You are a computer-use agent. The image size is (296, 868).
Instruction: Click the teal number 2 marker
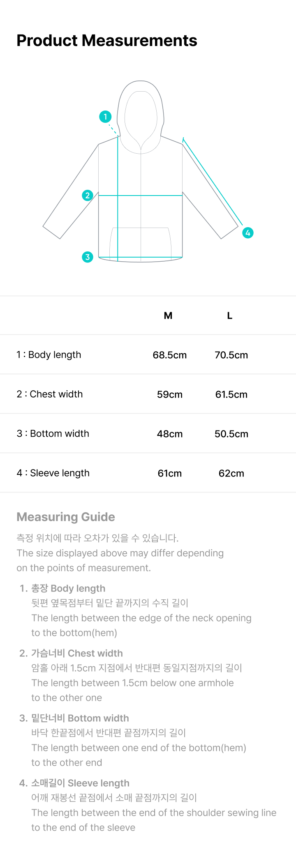(88, 195)
